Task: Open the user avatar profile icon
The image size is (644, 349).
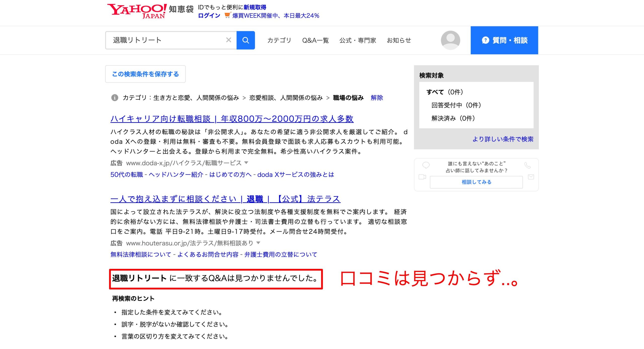Action: pyautogui.click(x=450, y=40)
